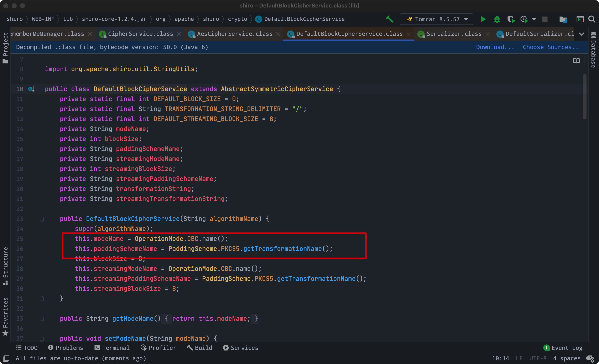Open Tomcat 8.5.57 run configuration dropdown
This screenshot has height=364, width=599.
tap(436, 19)
